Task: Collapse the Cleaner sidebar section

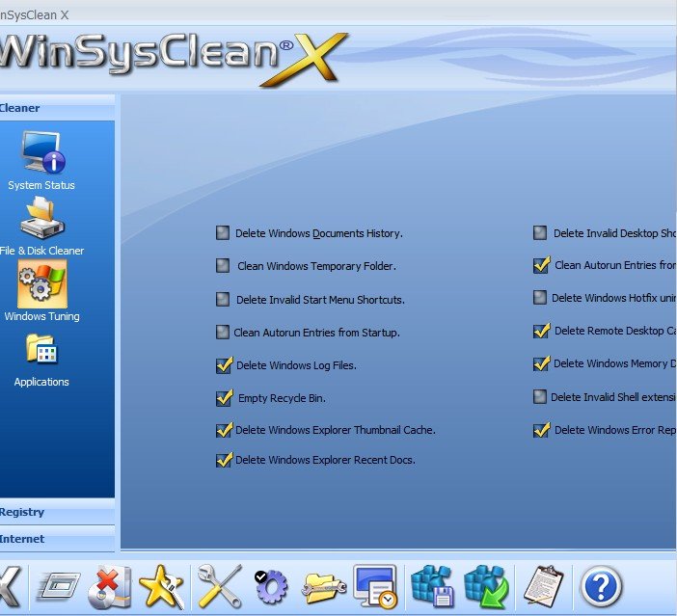Action: [x=57, y=108]
